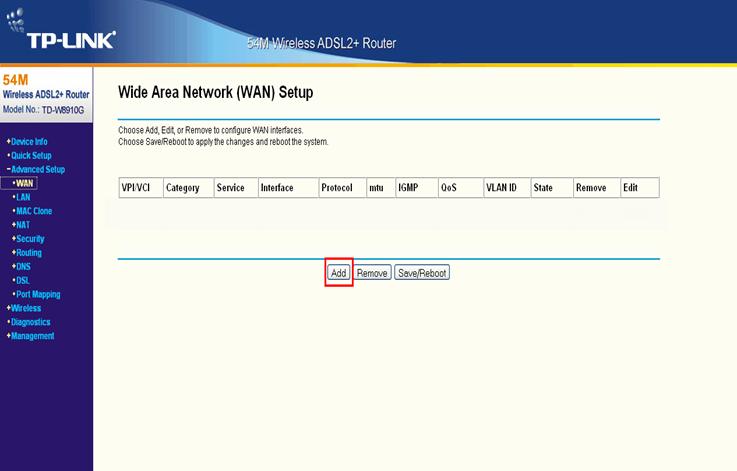Click the Save/Reboot button
737x471 pixels.
pos(422,273)
